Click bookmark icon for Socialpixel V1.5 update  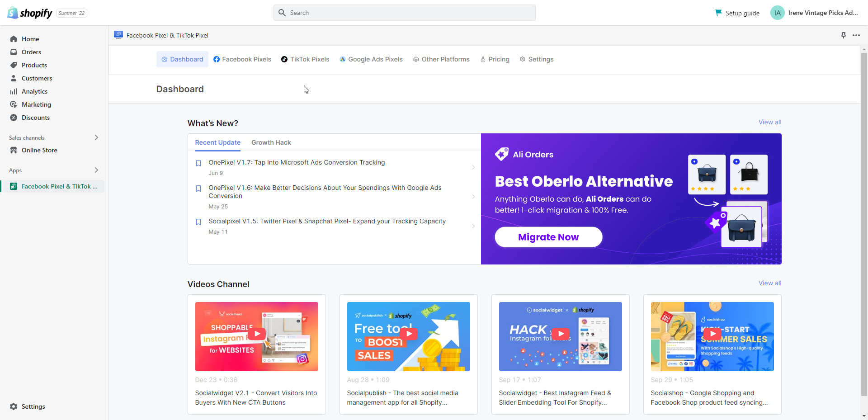(x=198, y=222)
